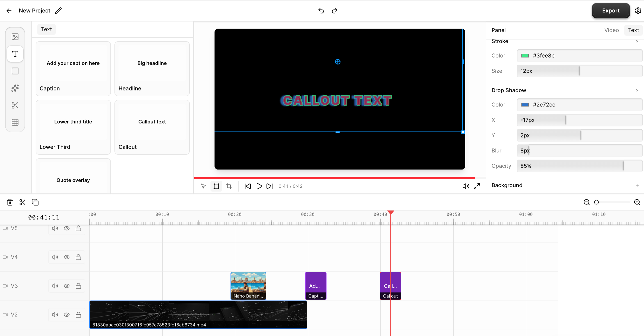The image size is (644, 336).
Task: Open the media images sidebar panel
Action: pos(15,37)
